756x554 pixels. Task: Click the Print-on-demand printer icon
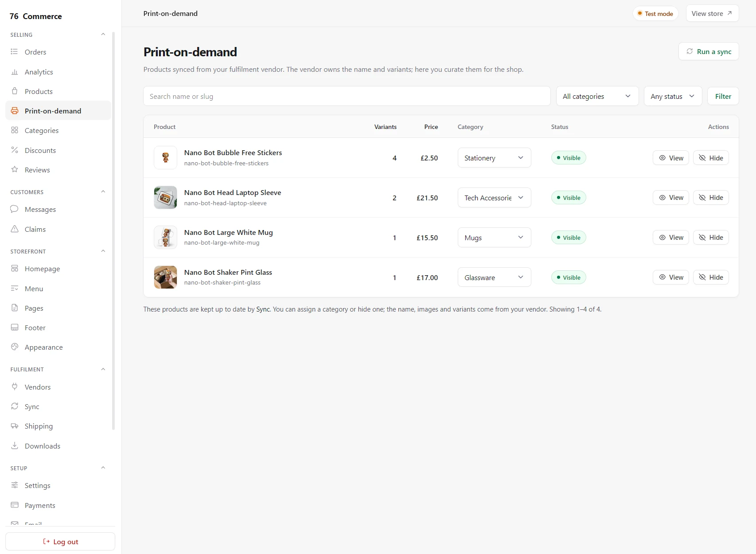click(x=15, y=111)
